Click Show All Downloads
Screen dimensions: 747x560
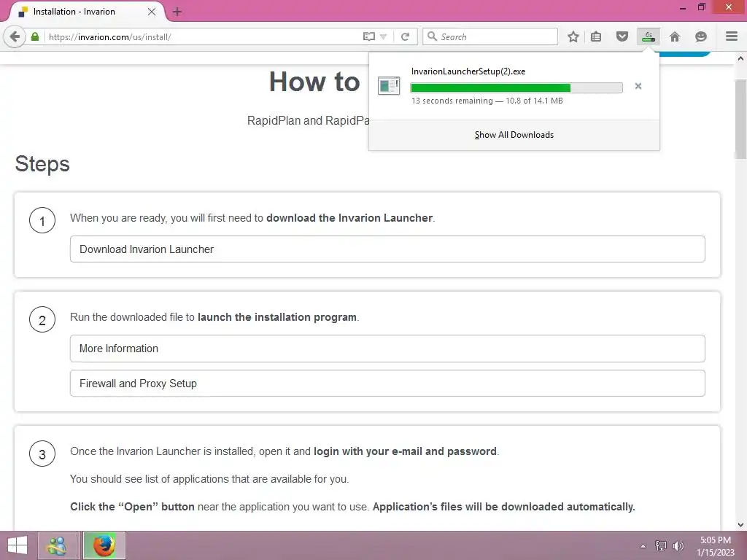click(514, 135)
